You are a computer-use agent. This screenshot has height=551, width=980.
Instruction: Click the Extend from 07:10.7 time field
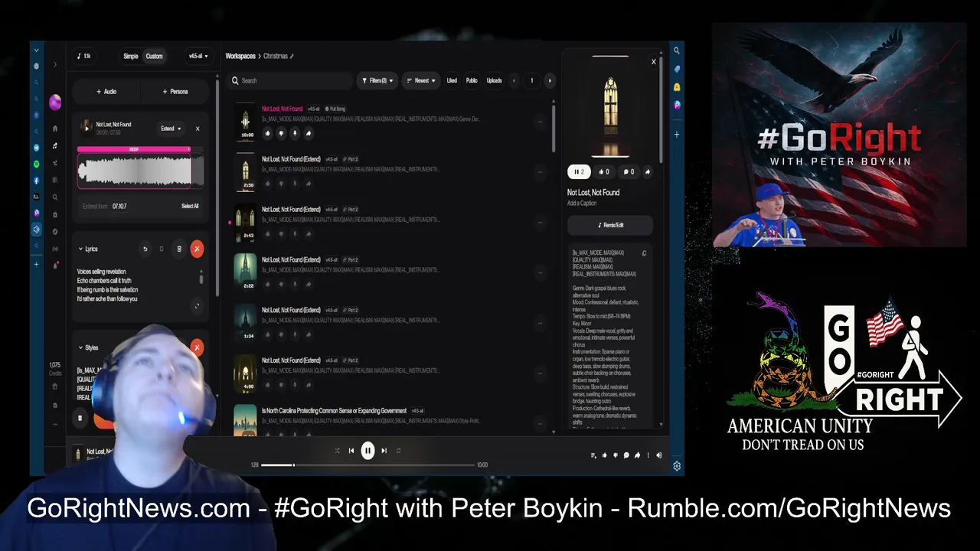[x=119, y=206]
